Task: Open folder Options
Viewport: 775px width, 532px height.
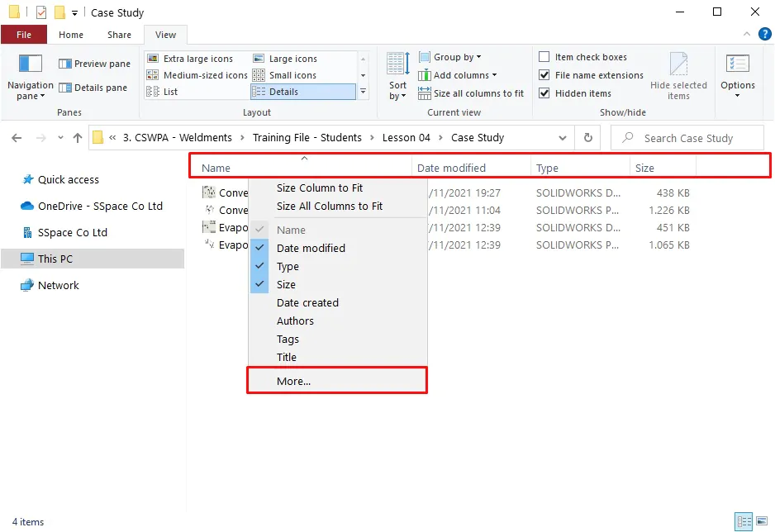Action: click(x=738, y=77)
